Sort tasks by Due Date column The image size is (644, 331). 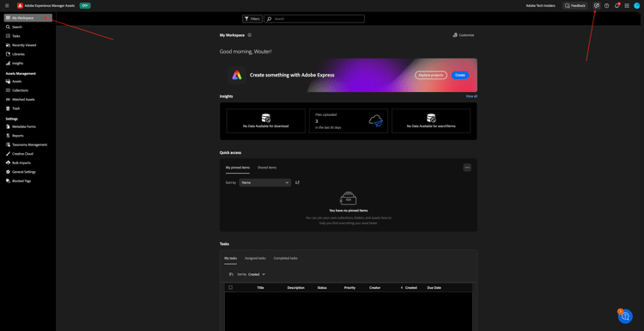click(x=434, y=288)
